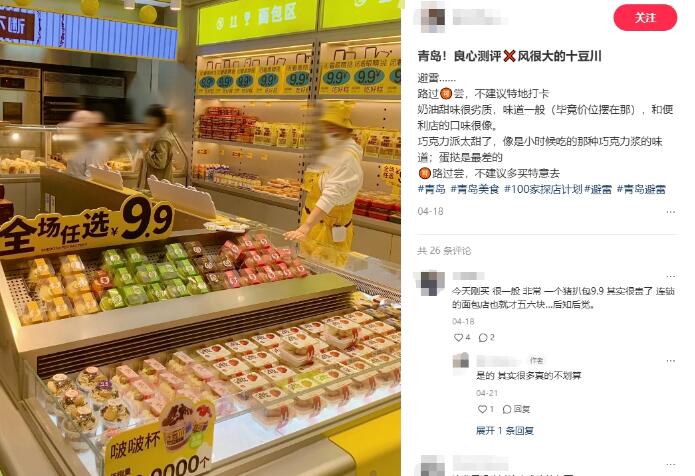
Task: Open the author reply's three-dot menu
Action: (671, 361)
